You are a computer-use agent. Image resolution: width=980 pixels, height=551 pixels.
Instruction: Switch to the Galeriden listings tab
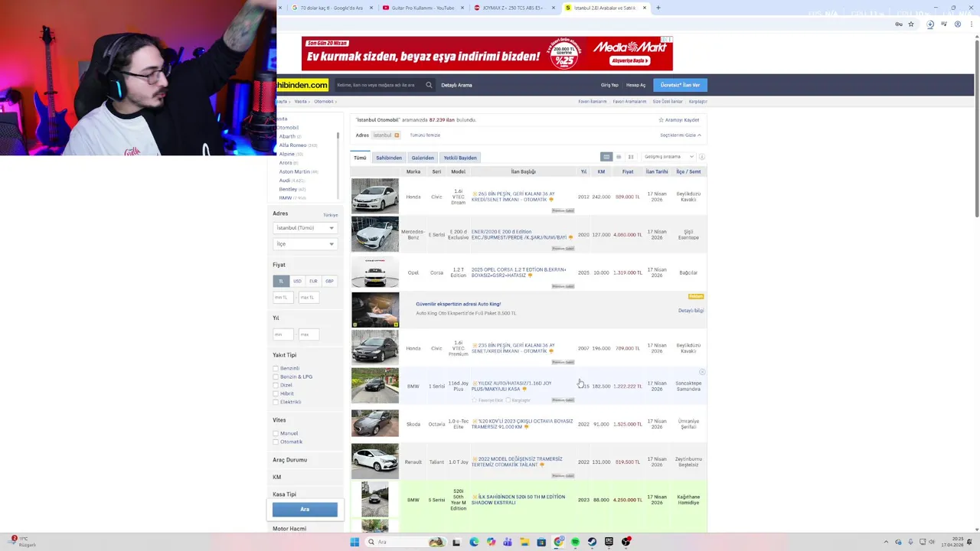[x=423, y=158]
